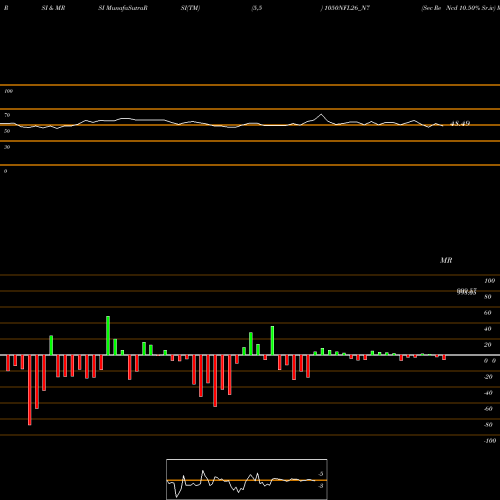The height and width of the screenshot is (500, 500).
Task: Click the RSI current value 48.49
Action: tap(460, 123)
